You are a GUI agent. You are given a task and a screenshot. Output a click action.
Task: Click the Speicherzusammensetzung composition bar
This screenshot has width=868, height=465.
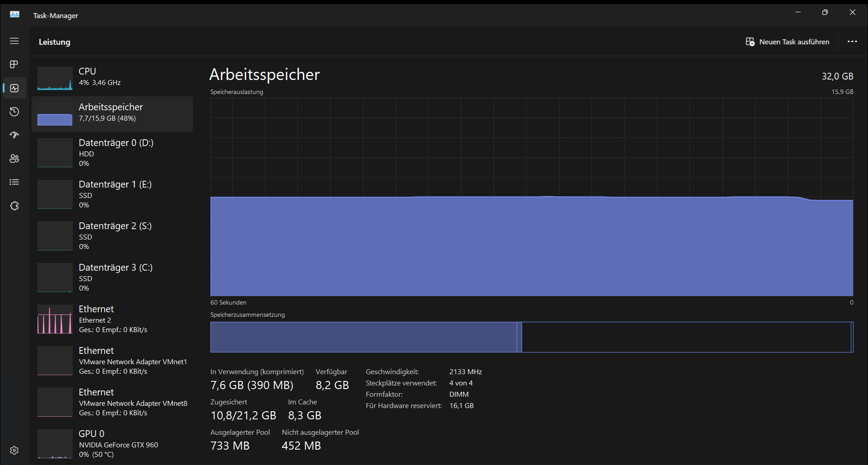(x=532, y=337)
